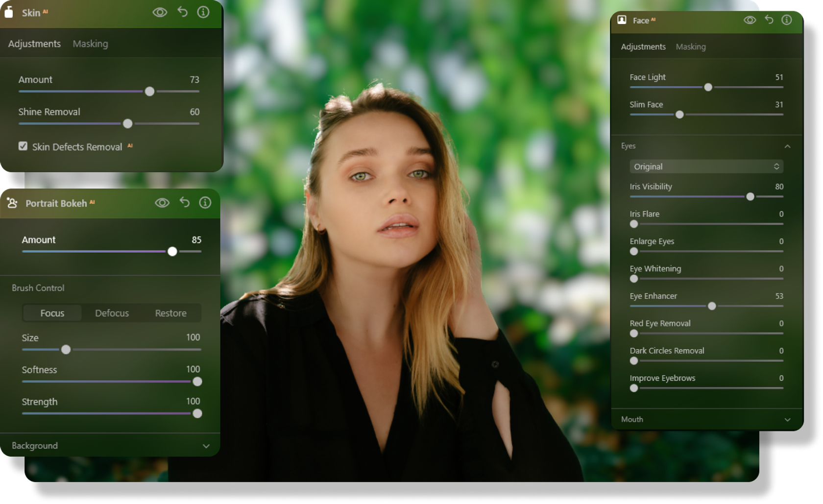823x504 pixels.
Task: Expand the Mouth section
Action: pyautogui.click(x=787, y=419)
